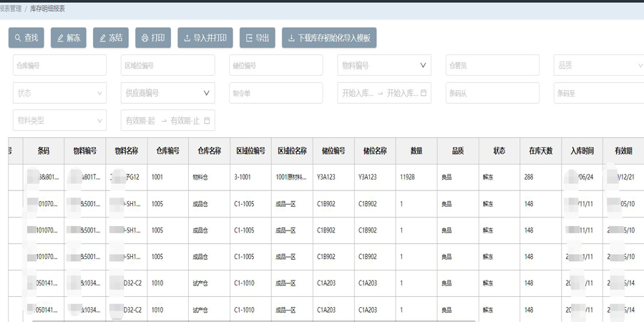Expand the 供应商编号 dropdown
Viewport: 644px width, 322px height.
(207, 93)
